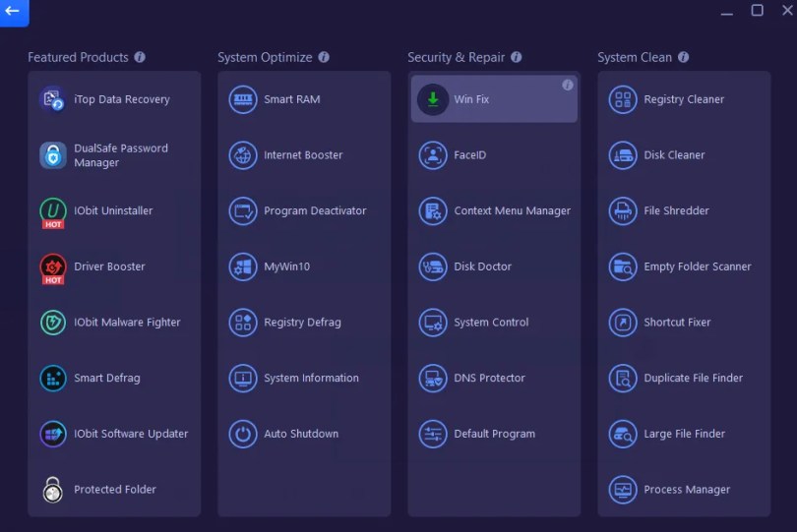Click the 'IObit Uninstaller' label
The width and height of the screenshot is (797, 532).
113,210
